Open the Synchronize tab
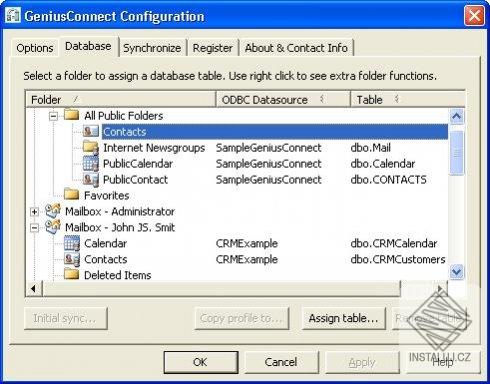This screenshot has width=490, height=384. click(152, 48)
